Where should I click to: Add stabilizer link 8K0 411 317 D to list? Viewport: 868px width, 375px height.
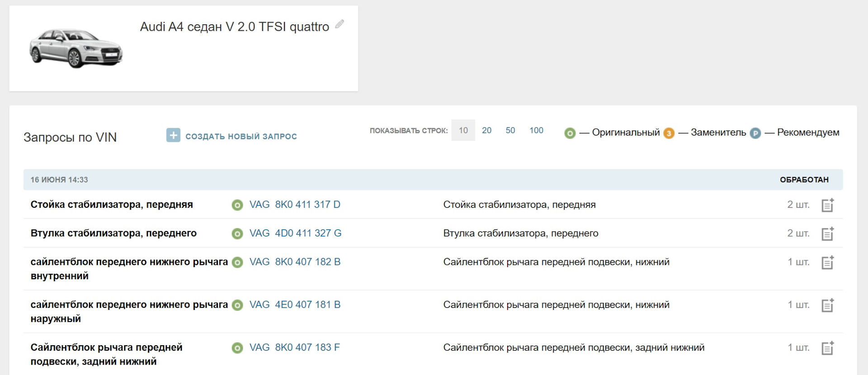click(827, 205)
